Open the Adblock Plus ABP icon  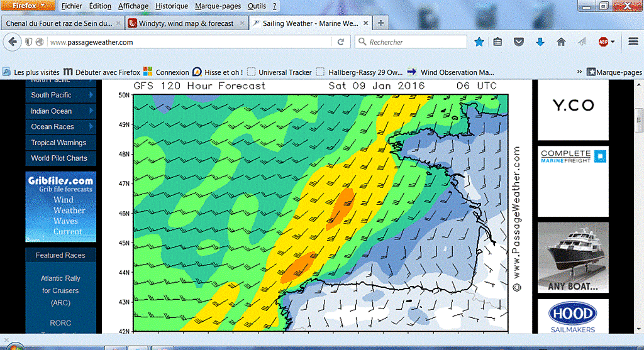pyautogui.click(x=603, y=42)
